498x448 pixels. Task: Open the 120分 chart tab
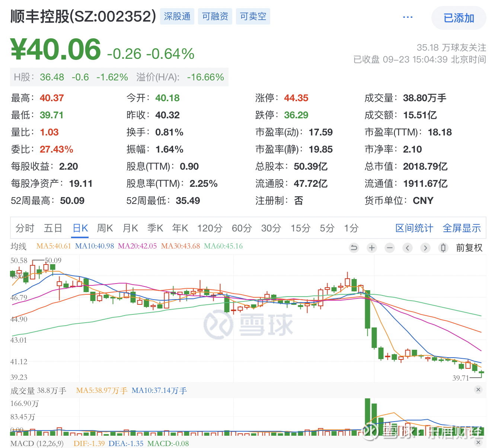(210, 228)
